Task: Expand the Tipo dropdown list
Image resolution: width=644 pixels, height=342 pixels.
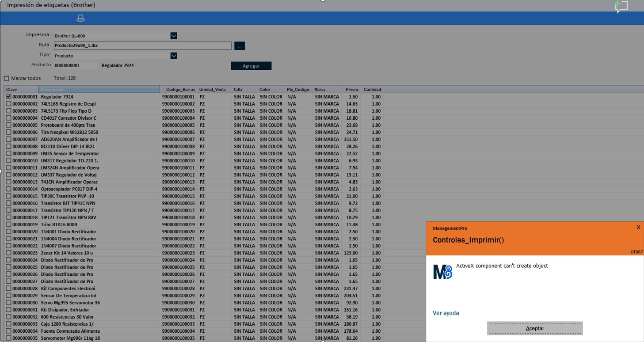Action: point(174,56)
